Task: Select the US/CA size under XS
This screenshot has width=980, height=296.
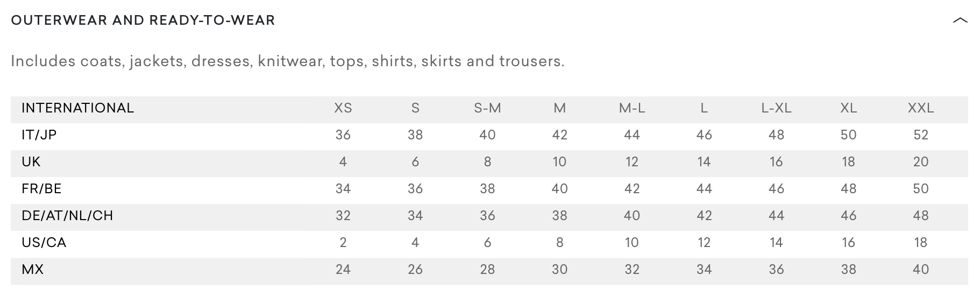Action: tap(343, 243)
